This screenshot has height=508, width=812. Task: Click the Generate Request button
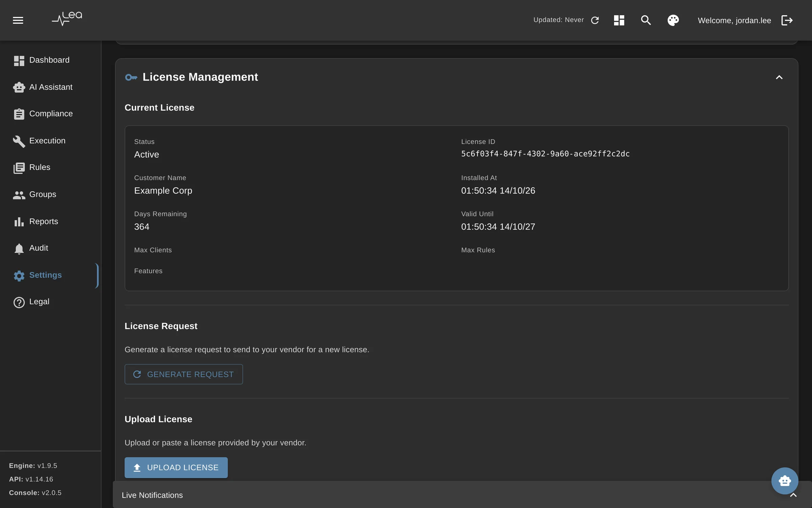pos(184,374)
